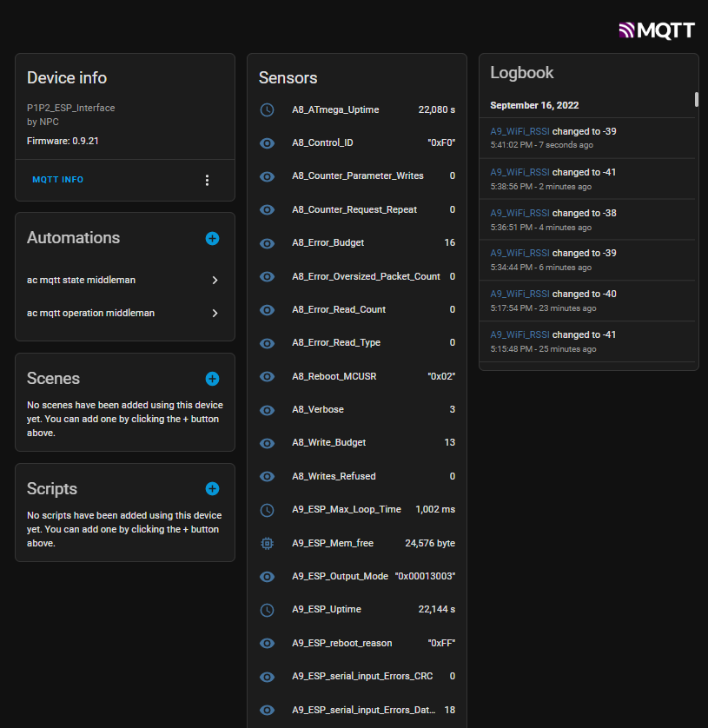Click the MQTT INFO button

[x=58, y=180]
